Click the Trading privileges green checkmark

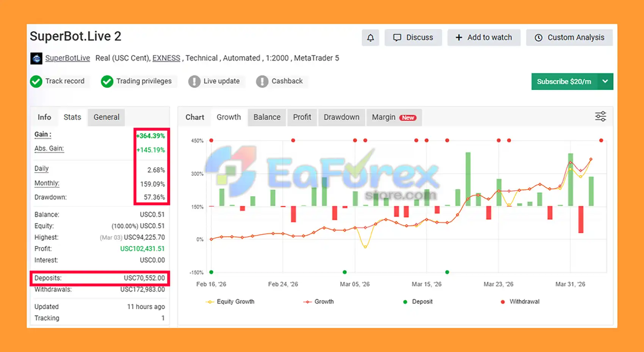107,81
